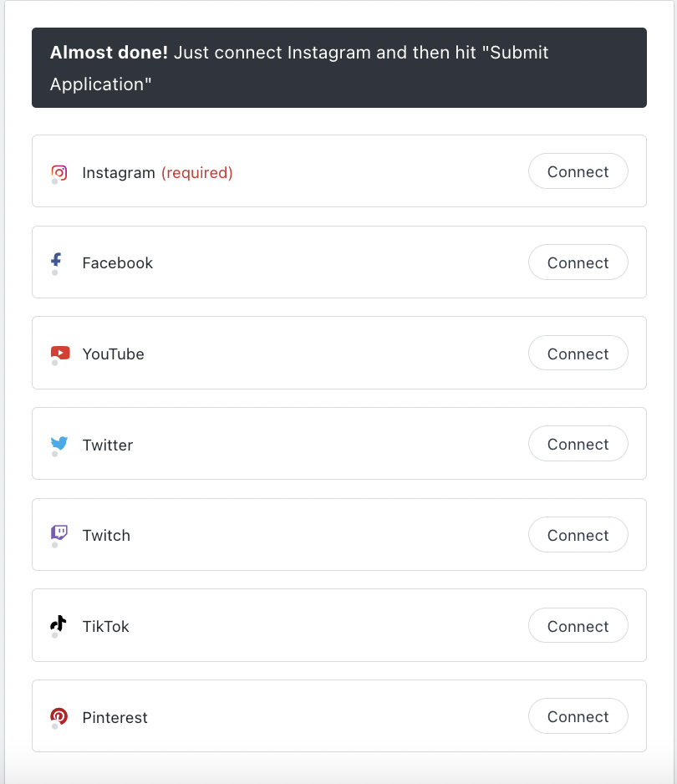This screenshot has width=677, height=784.
Task: Connect your Instagram account
Action: tap(578, 171)
